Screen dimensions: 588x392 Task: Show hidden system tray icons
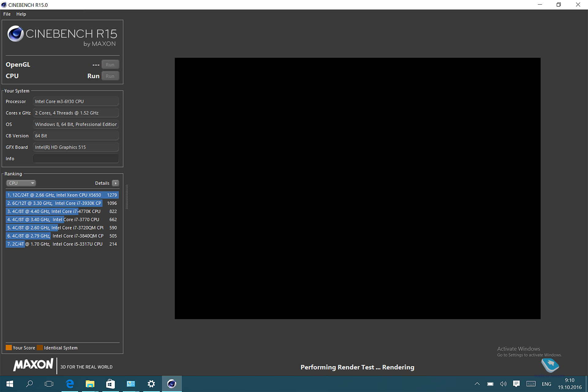(477, 384)
